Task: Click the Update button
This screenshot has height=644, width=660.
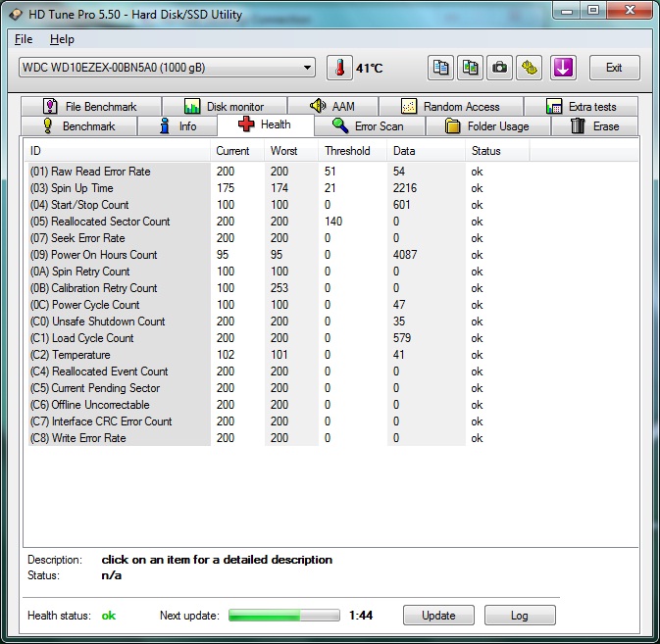Action: (x=438, y=616)
